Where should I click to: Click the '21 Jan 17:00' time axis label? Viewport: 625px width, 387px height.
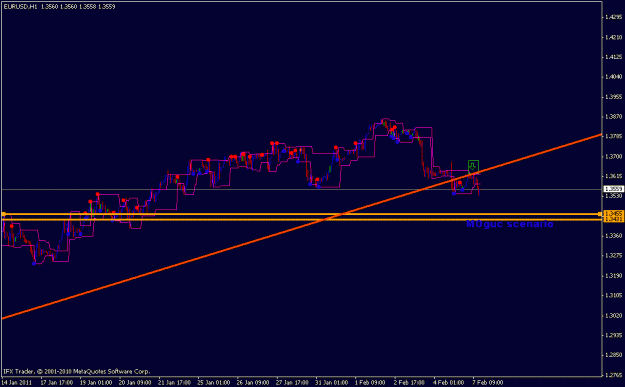point(175,383)
